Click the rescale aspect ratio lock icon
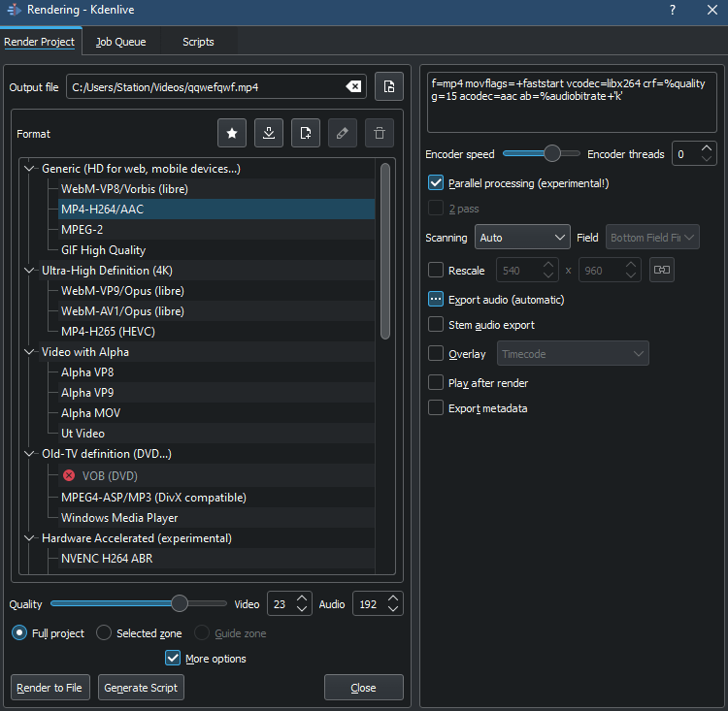Image resolution: width=728 pixels, height=711 pixels. (662, 270)
